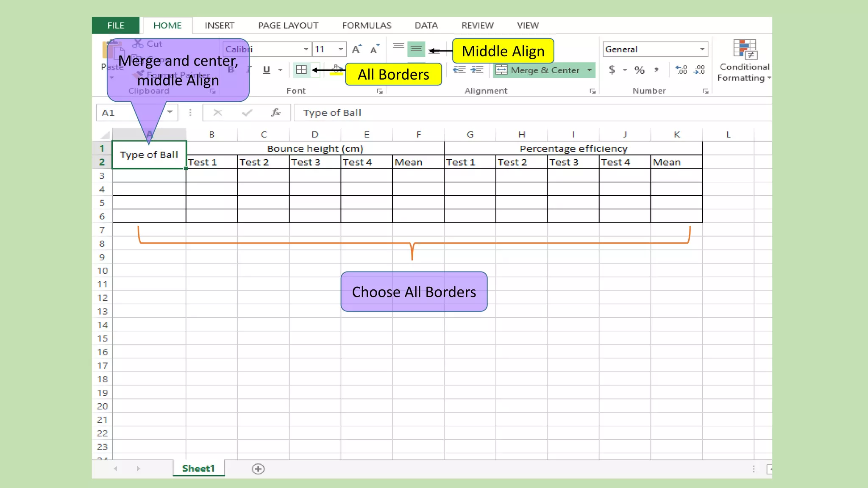Toggle underline formatting
This screenshot has width=868, height=488.
tap(267, 70)
